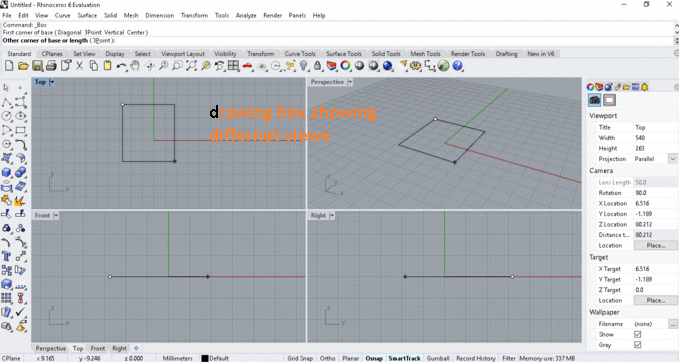
Task: Click the Diagonal option in the command line
Action: pyautogui.click(x=69, y=32)
